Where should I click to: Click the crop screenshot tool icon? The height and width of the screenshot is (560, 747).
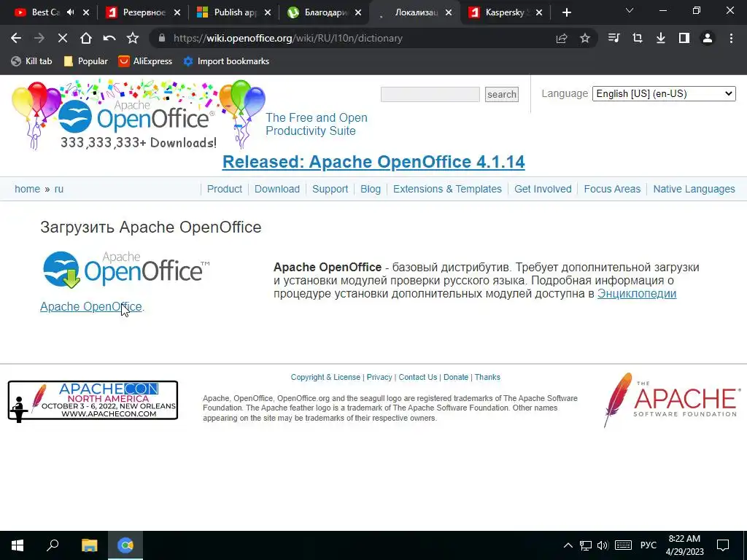(638, 38)
